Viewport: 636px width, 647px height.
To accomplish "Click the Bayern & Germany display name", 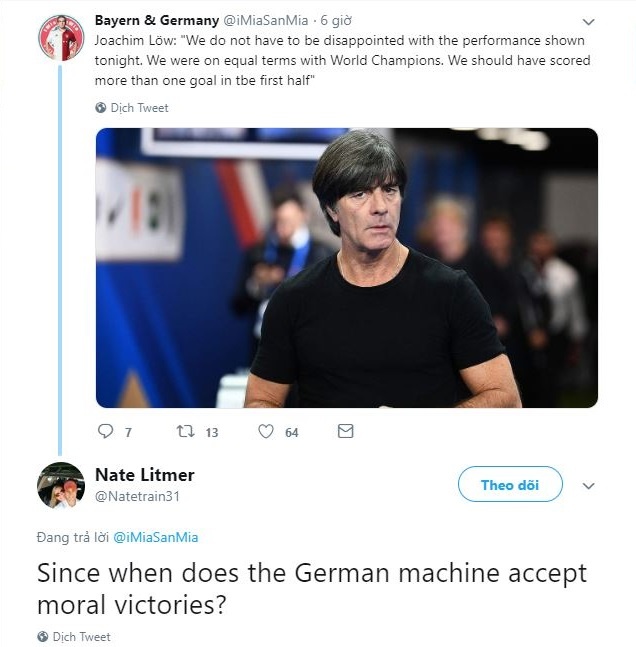I will [x=157, y=20].
